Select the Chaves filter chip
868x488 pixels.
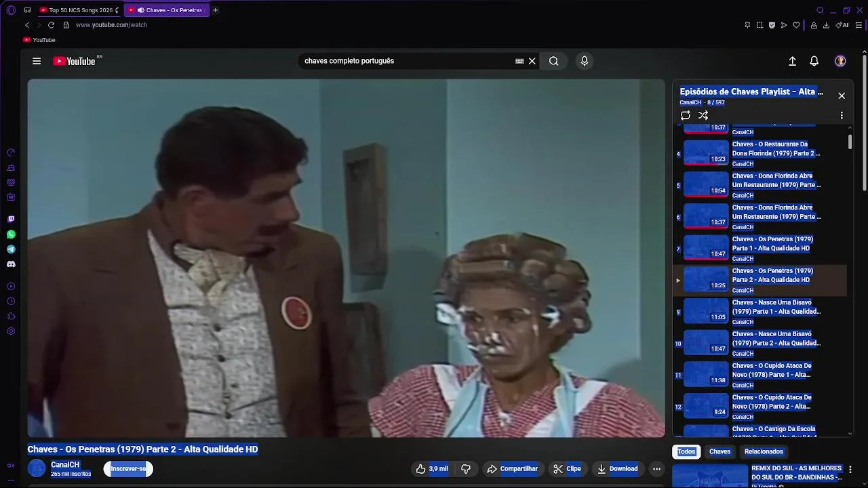point(719,451)
